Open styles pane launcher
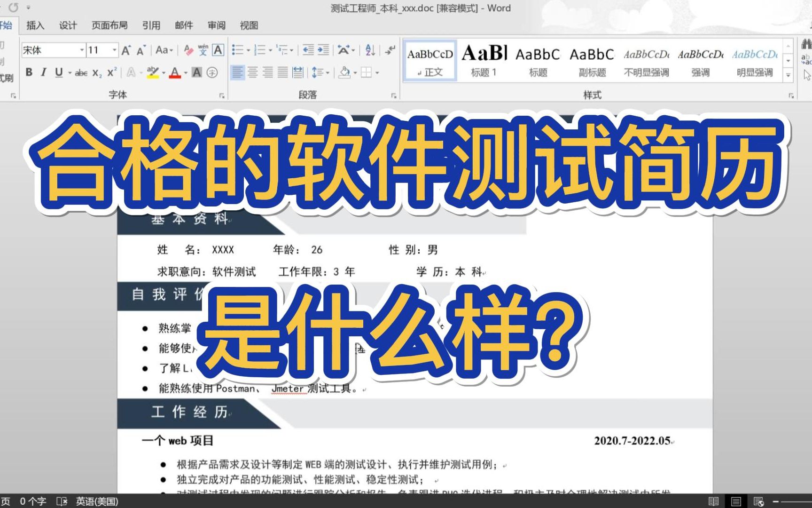The image size is (812, 508). click(791, 95)
